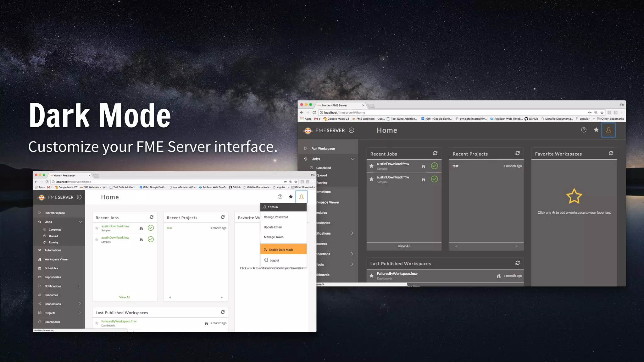
Task: Next page arrow in light window Recent Projects
Action: [222, 297]
